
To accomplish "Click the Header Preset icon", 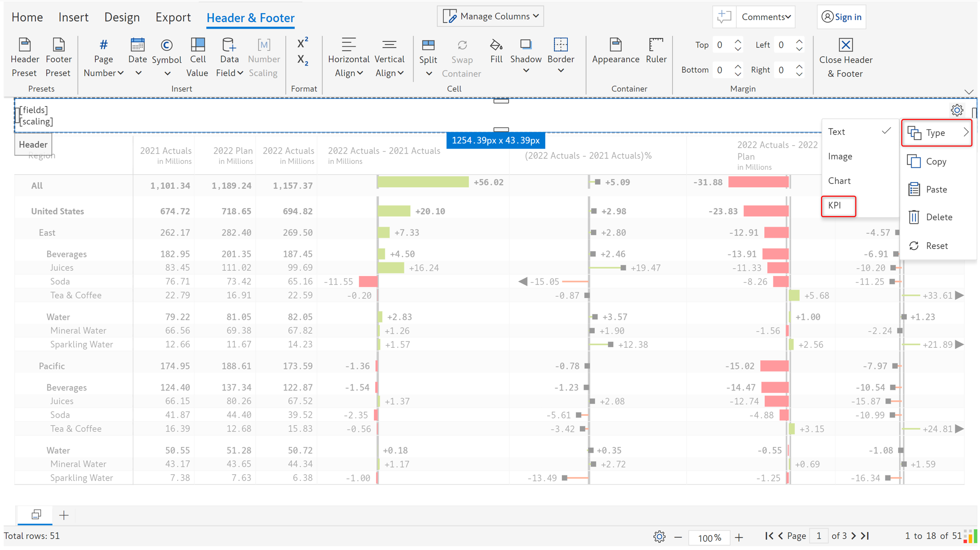I will 25,45.
